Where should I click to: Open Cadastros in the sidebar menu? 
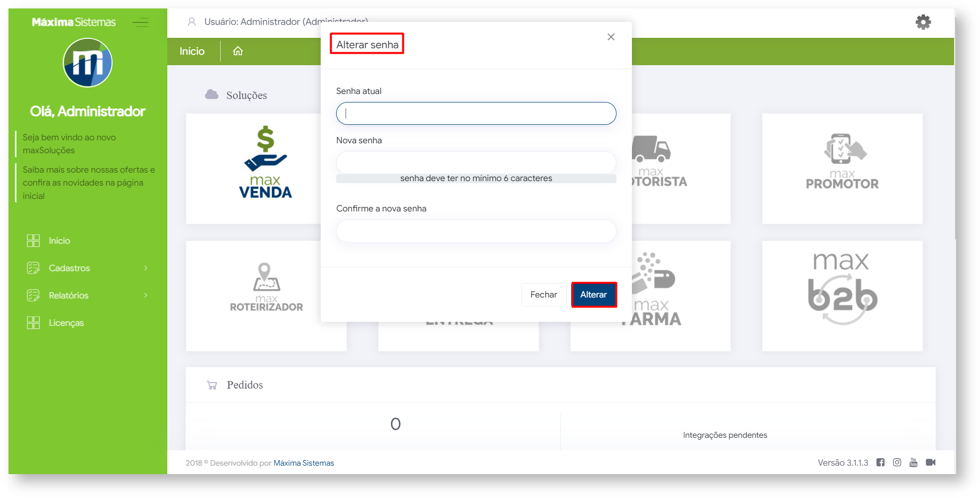click(x=69, y=268)
